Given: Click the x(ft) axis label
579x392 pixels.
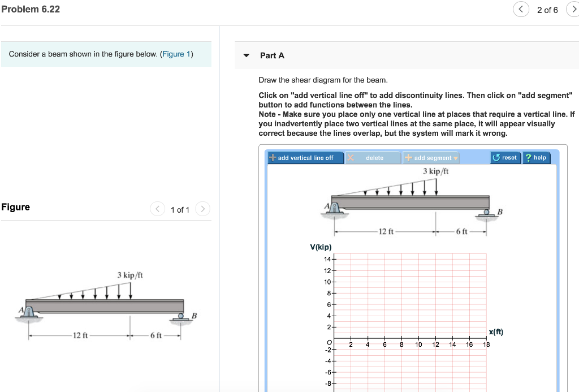Looking at the screenshot, I should tap(496, 332).
